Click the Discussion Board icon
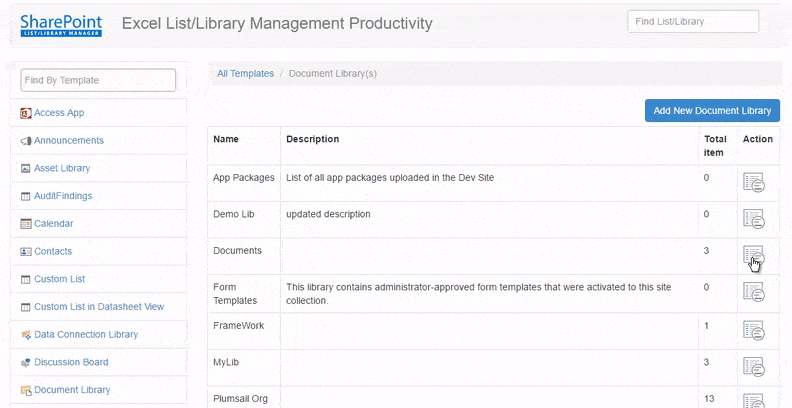 [x=26, y=363]
